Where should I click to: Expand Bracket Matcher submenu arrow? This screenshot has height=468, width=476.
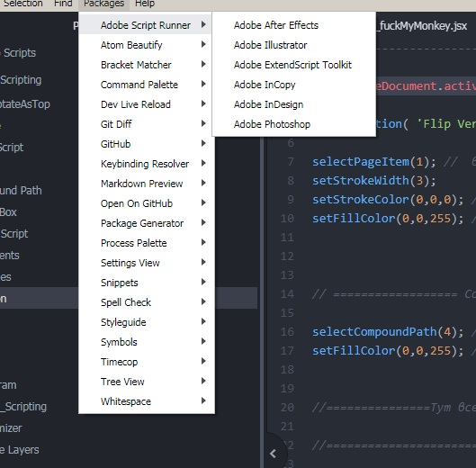click(203, 64)
